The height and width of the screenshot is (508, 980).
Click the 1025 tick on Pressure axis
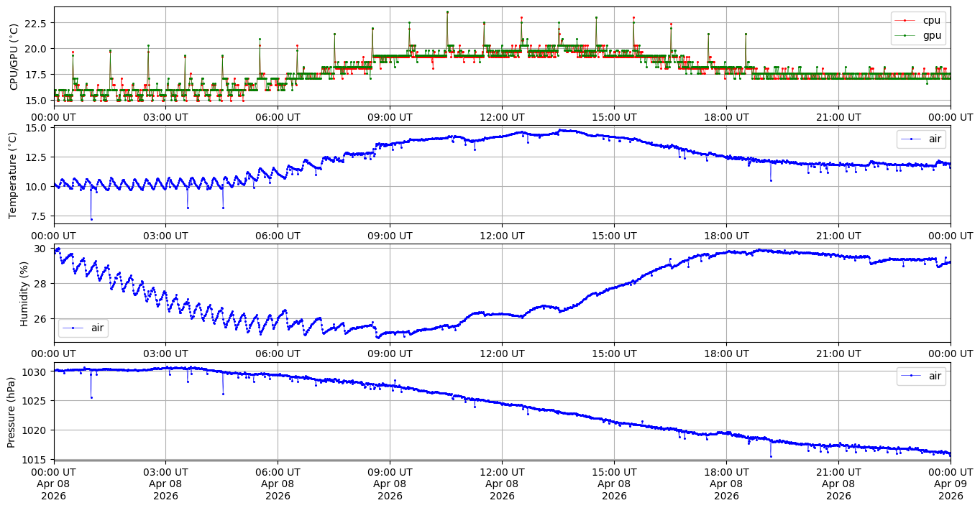click(35, 401)
